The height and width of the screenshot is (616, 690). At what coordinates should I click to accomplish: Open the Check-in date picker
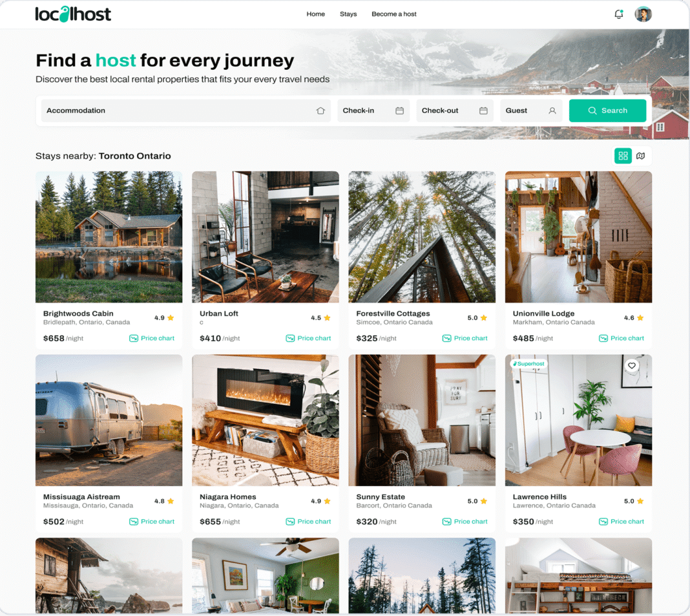point(373,111)
